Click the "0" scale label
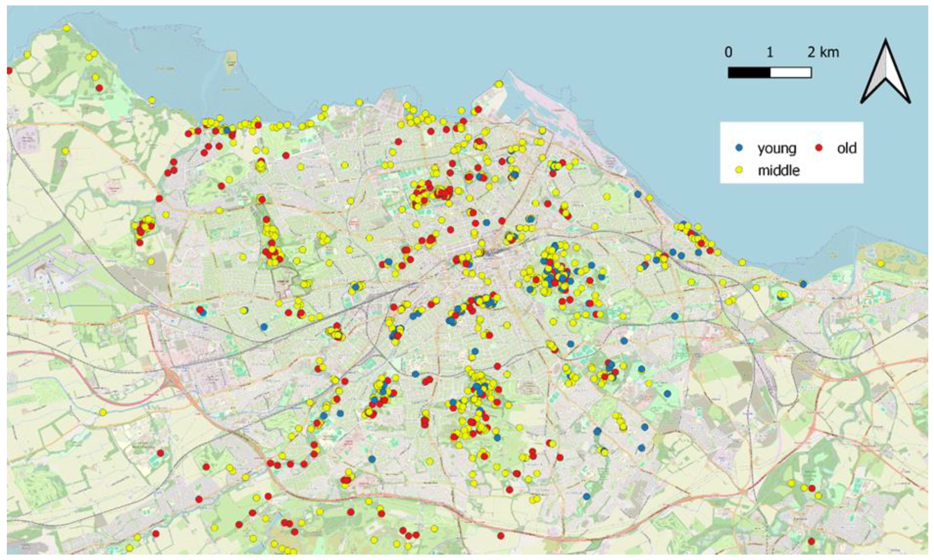This screenshot has width=934, height=560. pyautogui.click(x=728, y=52)
